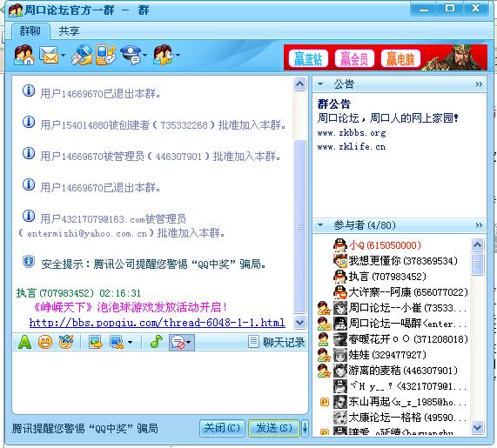Viewport: 497px width, 448px height.
Task: Switch to the 共享 tab
Action: pos(69,31)
